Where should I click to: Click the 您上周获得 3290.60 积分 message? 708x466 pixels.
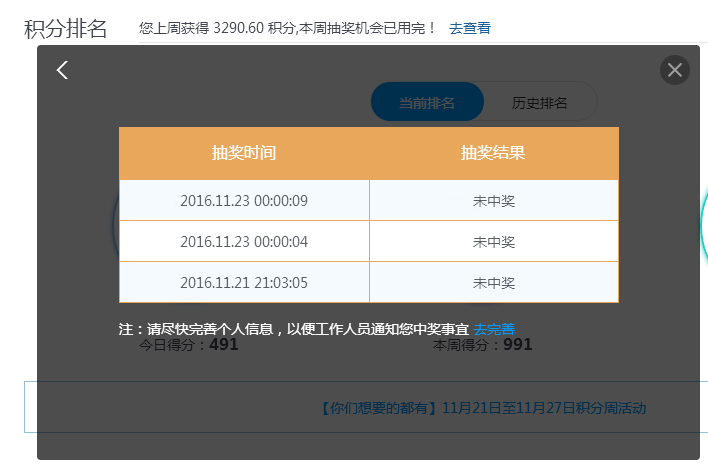[x=288, y=28]
